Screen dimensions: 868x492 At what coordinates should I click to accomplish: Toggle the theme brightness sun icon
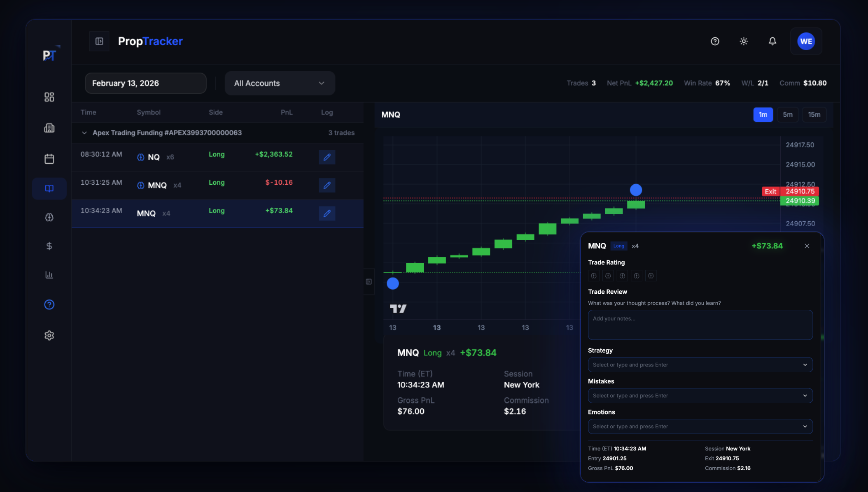[x=744, y=41]
